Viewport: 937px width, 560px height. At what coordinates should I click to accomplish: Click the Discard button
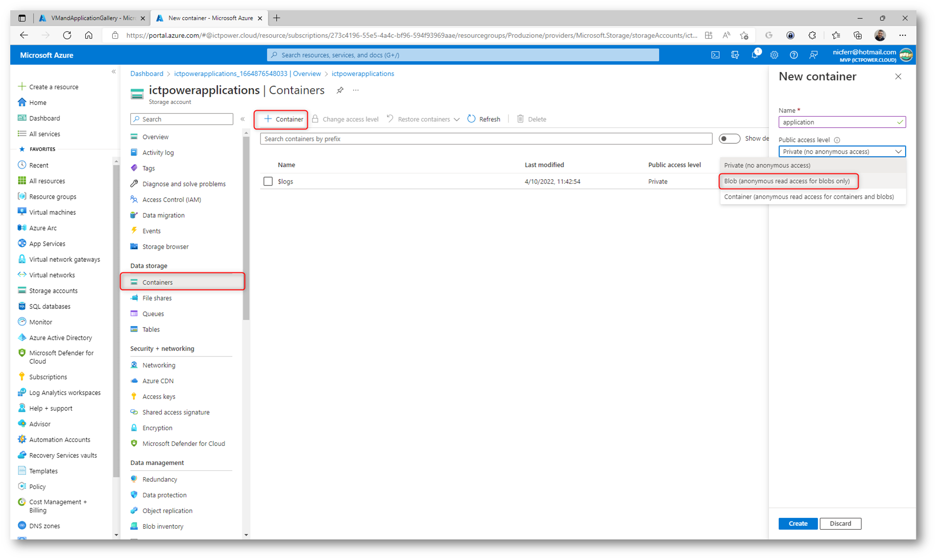(x=840, y=523)
